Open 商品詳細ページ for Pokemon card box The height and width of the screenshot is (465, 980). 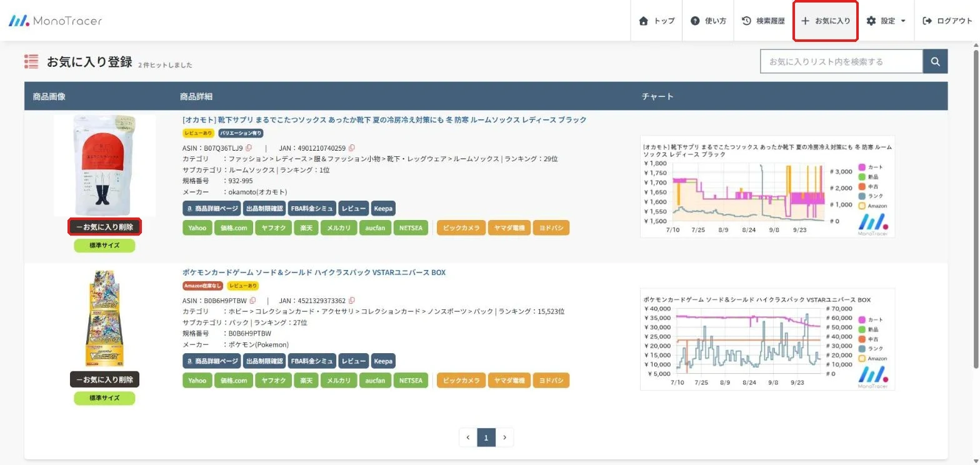click(x=212, y=361)
